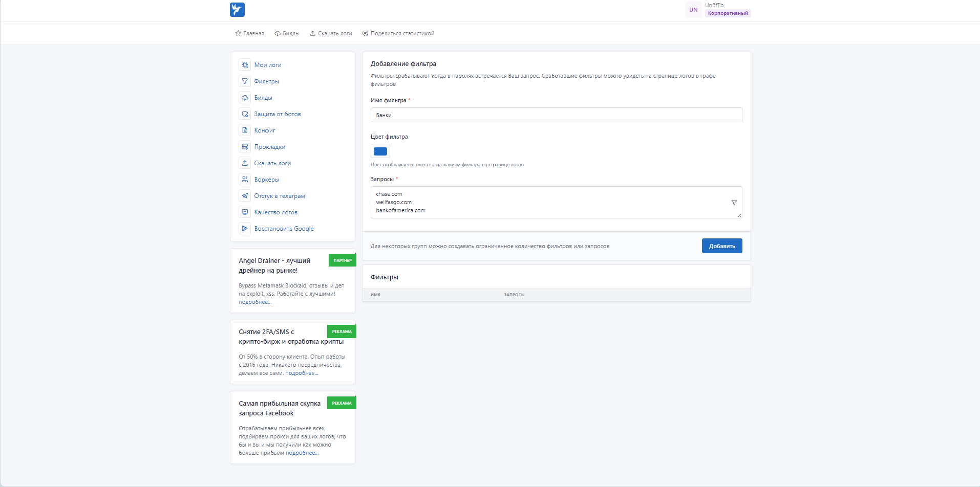The width and height of the screenshot is (980, 487).
Task: Click подробнее link in Angel Drainer card
Action: point(255,302)
